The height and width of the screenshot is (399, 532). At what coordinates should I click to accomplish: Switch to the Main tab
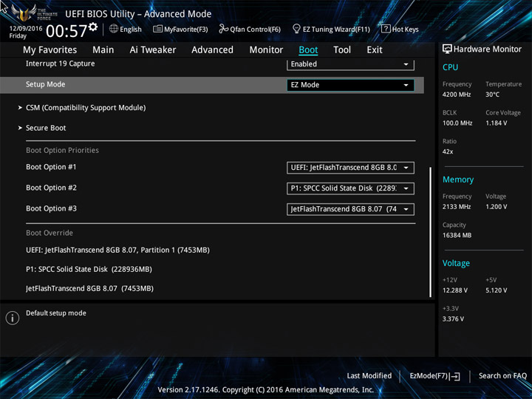point(103,50)
